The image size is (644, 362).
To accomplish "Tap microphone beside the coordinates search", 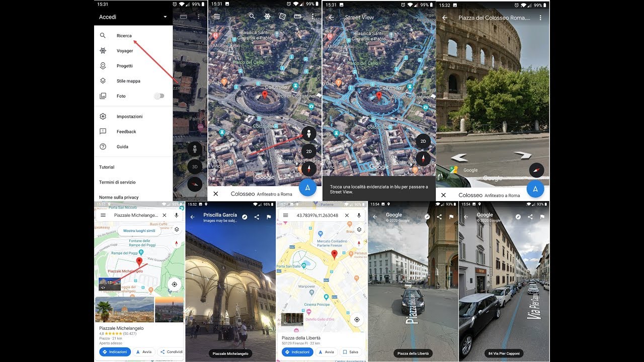I will click(x=359, y=215).
